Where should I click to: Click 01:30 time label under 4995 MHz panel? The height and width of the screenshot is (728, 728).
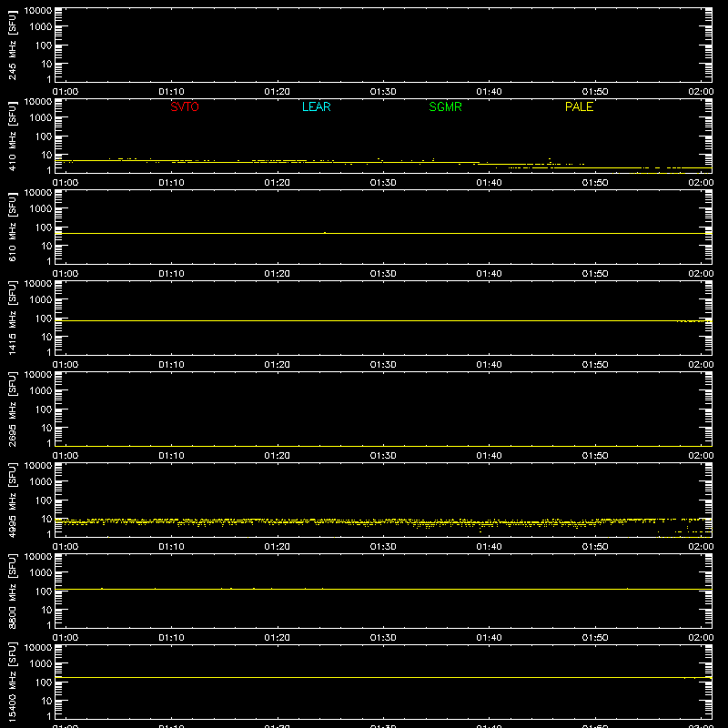tap(383, 547)
